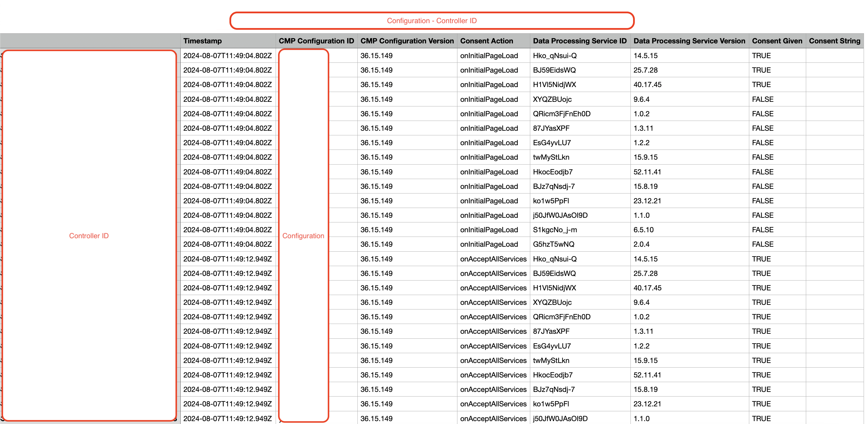Click version 52.11.41 in the onAcceptAllServices row
The image size is (868, 424).
(x=647, y=375)
